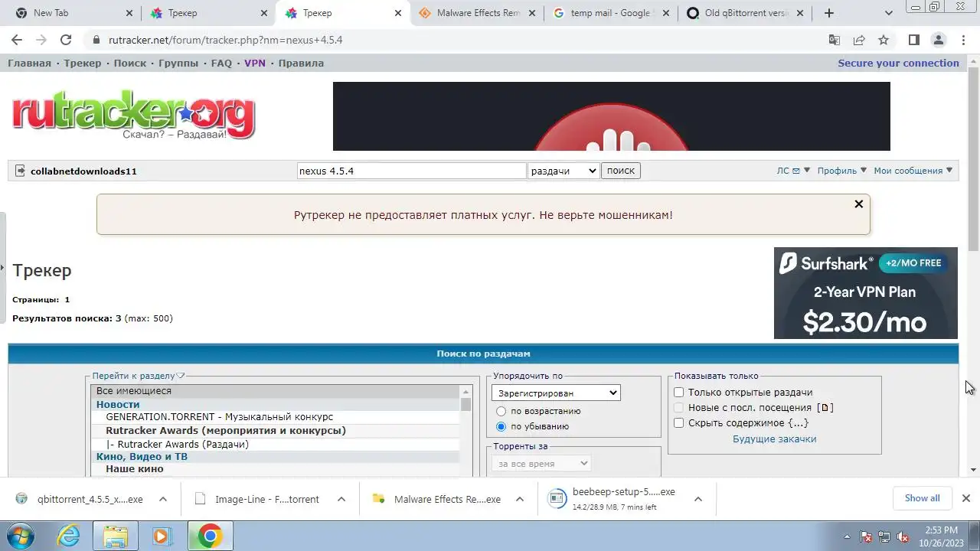Open Главная in the site menu
The width and height of the screenshot is (980, 551).
29,63
